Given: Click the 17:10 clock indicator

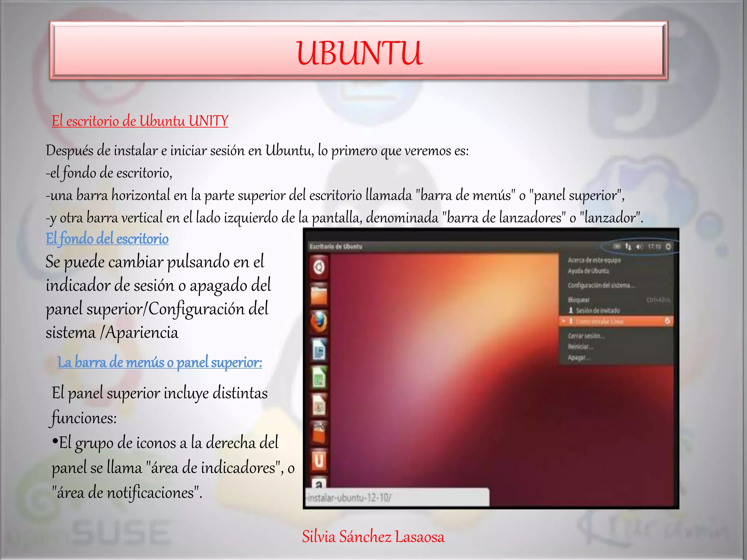Looking at the screenshot, I should pyautogui.click(x=654, y=247).
